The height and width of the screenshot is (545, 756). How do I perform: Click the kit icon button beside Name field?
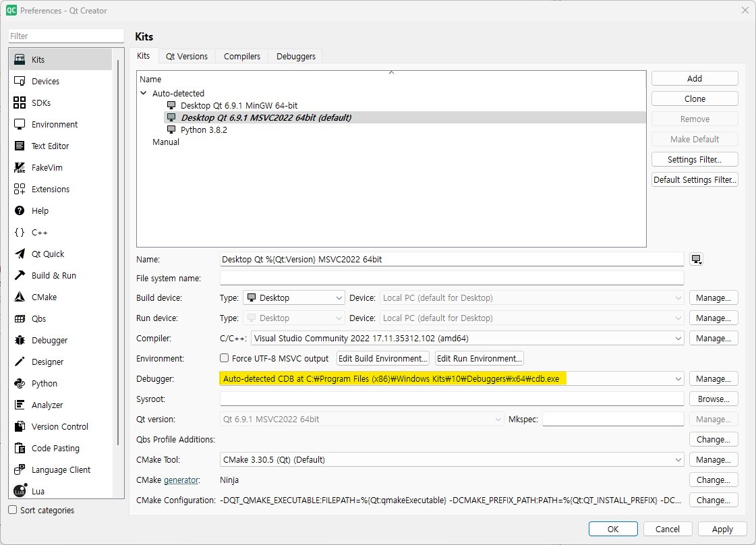tap(696, 260)
